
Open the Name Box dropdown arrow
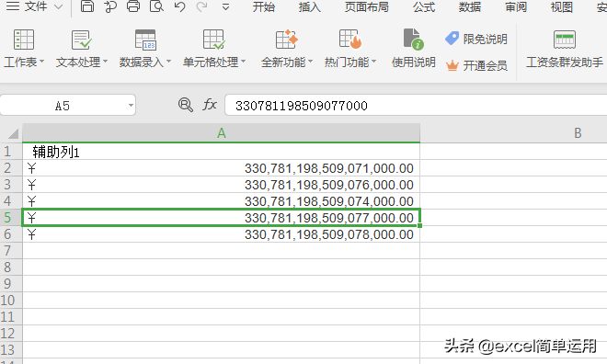pyautogui.click(x=132, y=105)
